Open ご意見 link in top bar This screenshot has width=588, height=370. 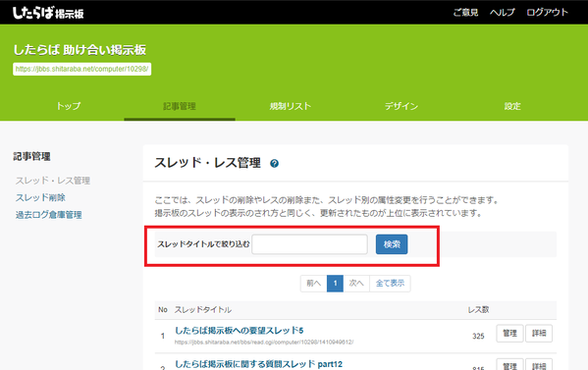pos(465,13)
